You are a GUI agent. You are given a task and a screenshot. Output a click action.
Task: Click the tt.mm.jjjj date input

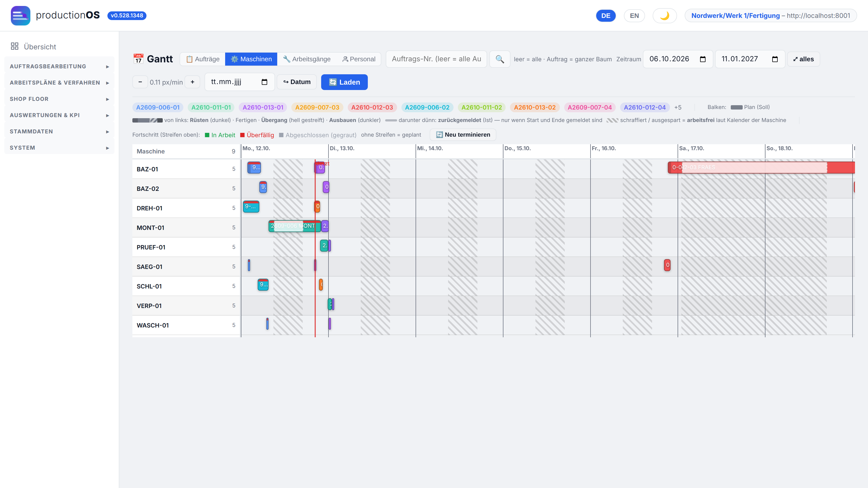(239, 82)
